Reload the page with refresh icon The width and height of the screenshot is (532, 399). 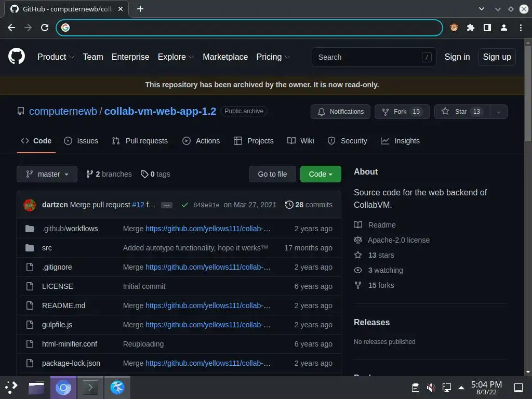(45, 28)
